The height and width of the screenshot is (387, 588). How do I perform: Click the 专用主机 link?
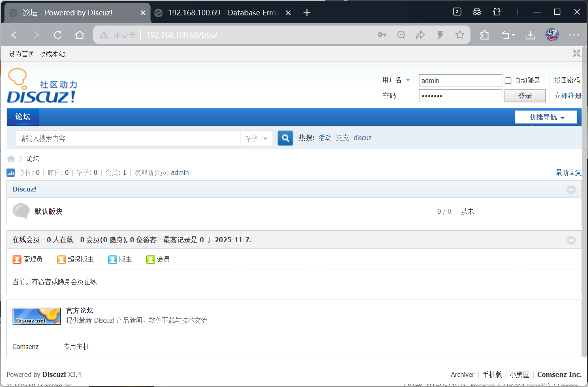(77, 347)
